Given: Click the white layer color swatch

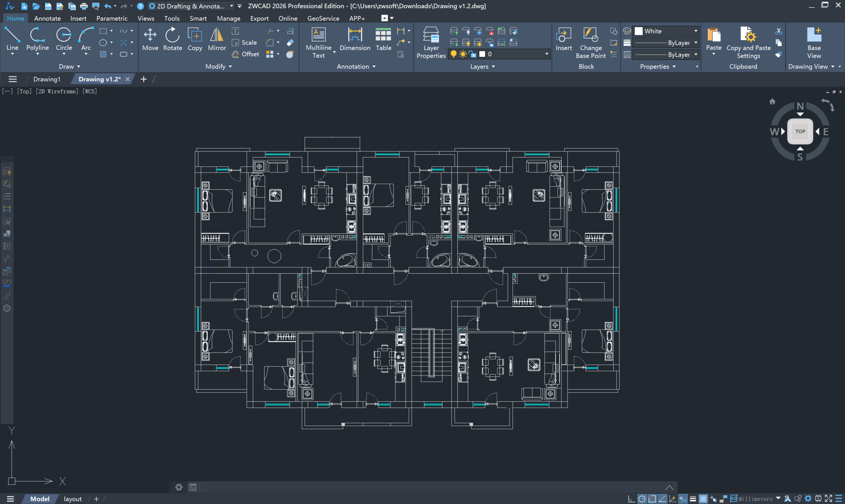Looking at the screenshot, I should point(482,54).
